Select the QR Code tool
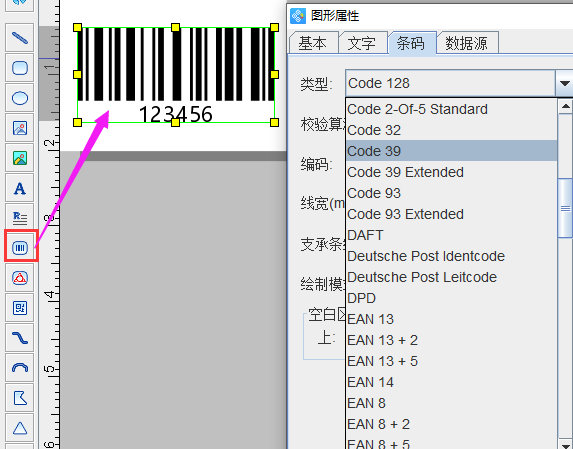This screenshot has width=573, height=449. pos(20,308)
